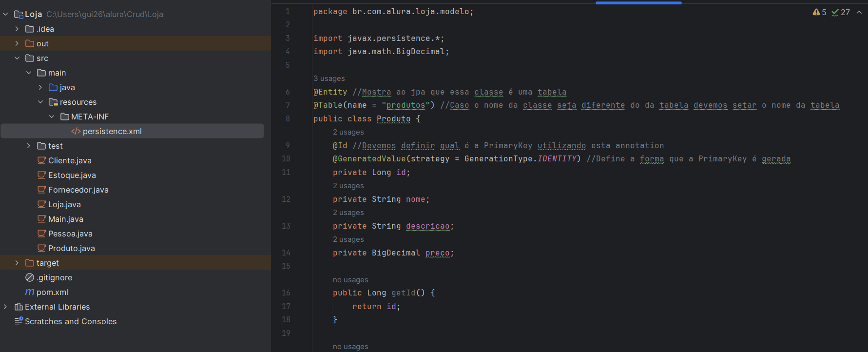The width and height of the screenshot is (868, 352).
Task: Click '2 usages' hint above preco field
Action: (x=348, y=239)
